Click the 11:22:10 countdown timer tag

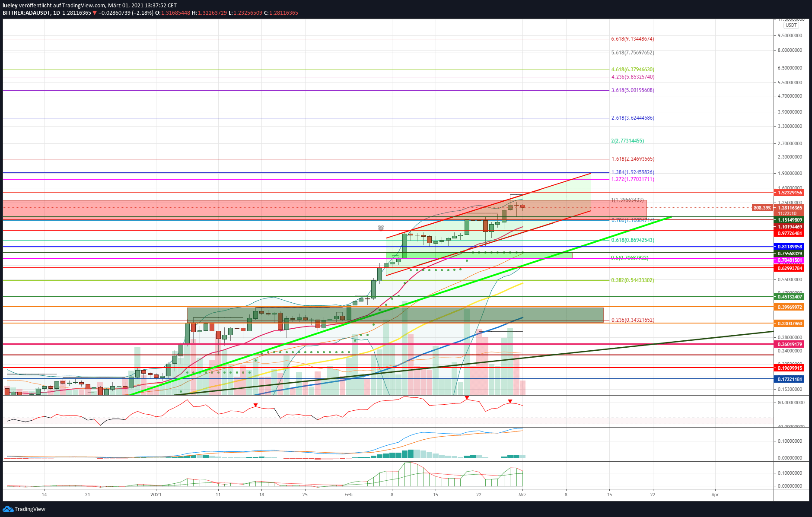(787, 213)
